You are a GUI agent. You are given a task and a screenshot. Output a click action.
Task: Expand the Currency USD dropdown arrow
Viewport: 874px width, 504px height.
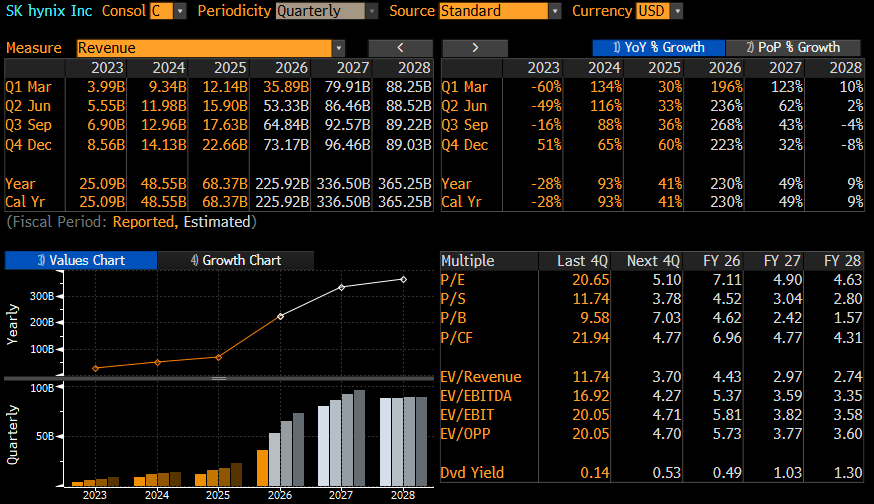(677, 11)
